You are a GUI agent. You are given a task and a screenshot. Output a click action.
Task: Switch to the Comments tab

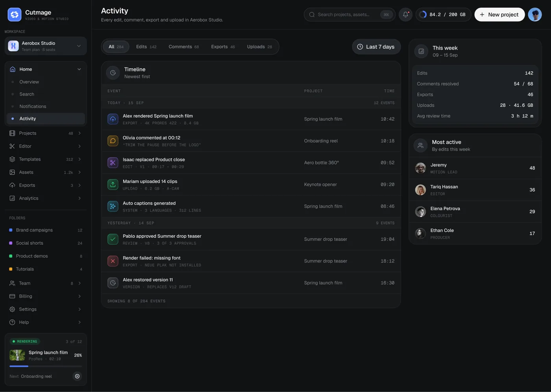(x=183, y=47)
